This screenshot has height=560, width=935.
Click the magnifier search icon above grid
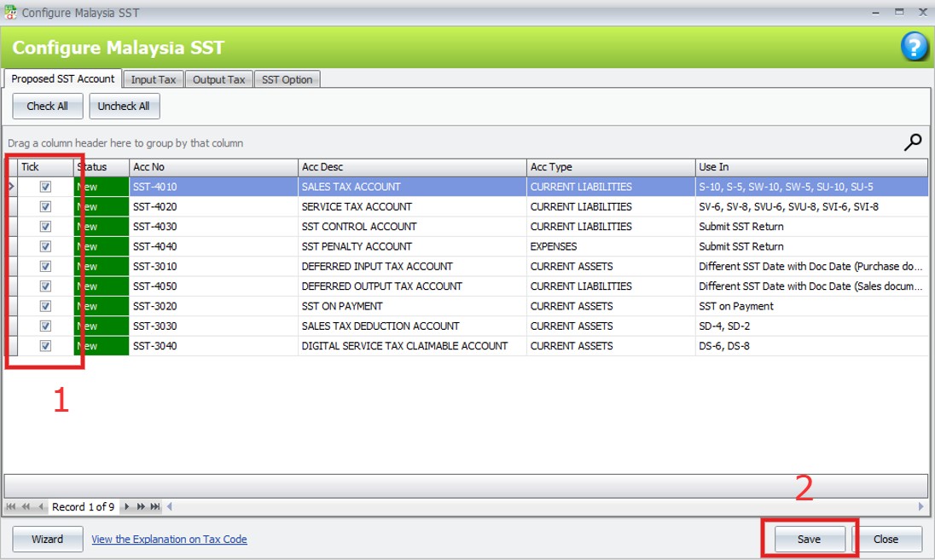[x=913, y=142]
